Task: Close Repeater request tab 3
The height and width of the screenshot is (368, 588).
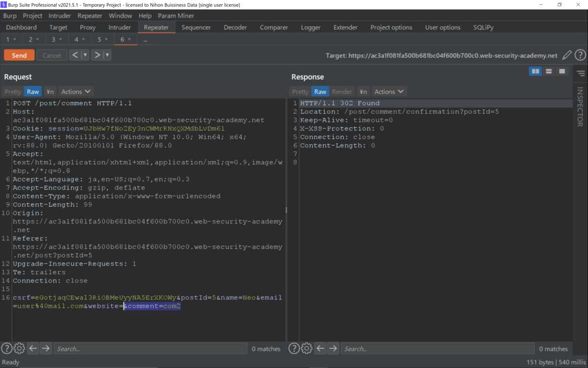Action: tap(60, 39)
